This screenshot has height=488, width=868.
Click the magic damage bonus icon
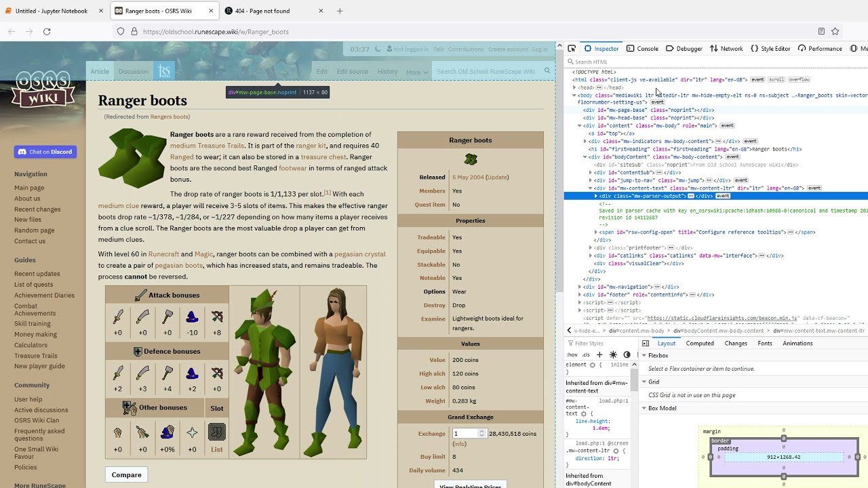click(x=167, y=432)
